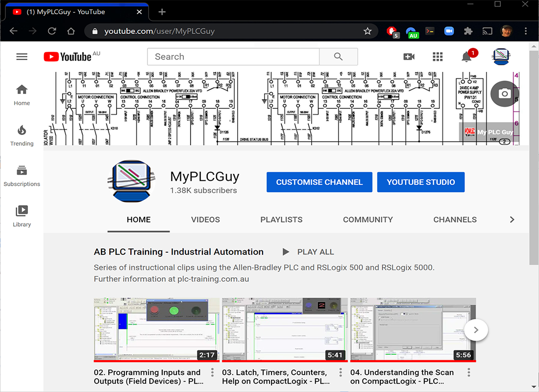The height and width of the screenshot is (392, 539).
Task: Open the Chrome extensions puzzle icon
Action: coord(468,31)
